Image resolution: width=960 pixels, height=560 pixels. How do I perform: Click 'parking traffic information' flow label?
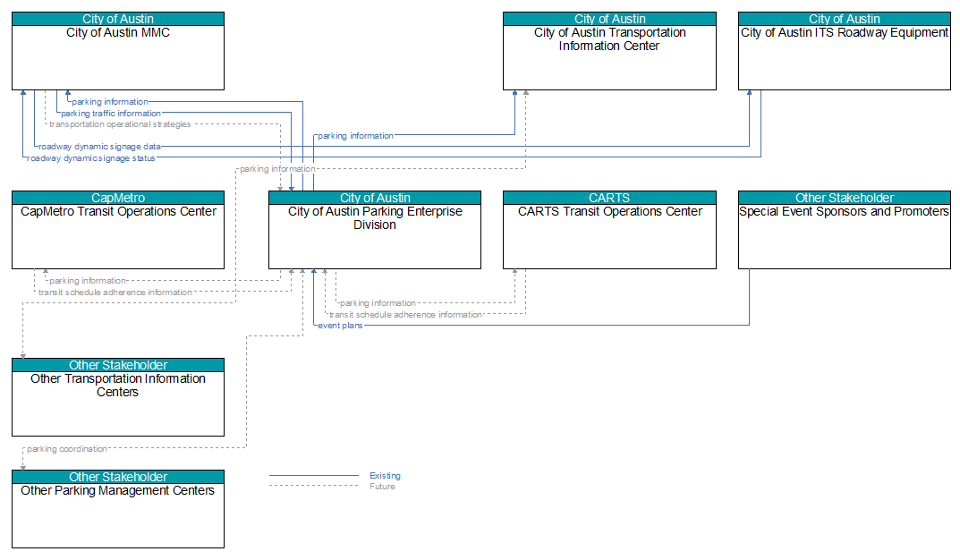pyautogui.click(x=111, y=114)
